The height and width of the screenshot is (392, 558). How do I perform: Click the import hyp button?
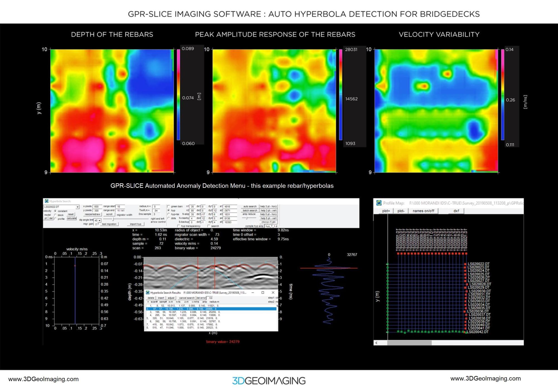(136, 224)
